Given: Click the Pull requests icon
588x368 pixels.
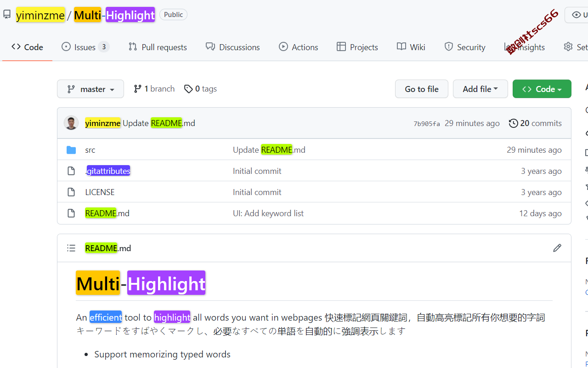Looking at the screenshot, I should tap(133, 46).
